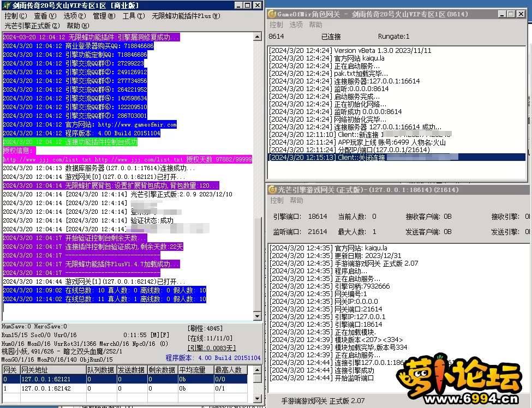Minimize the main engine window
This screenshot has width=532, height=408.
pos(238,5)
